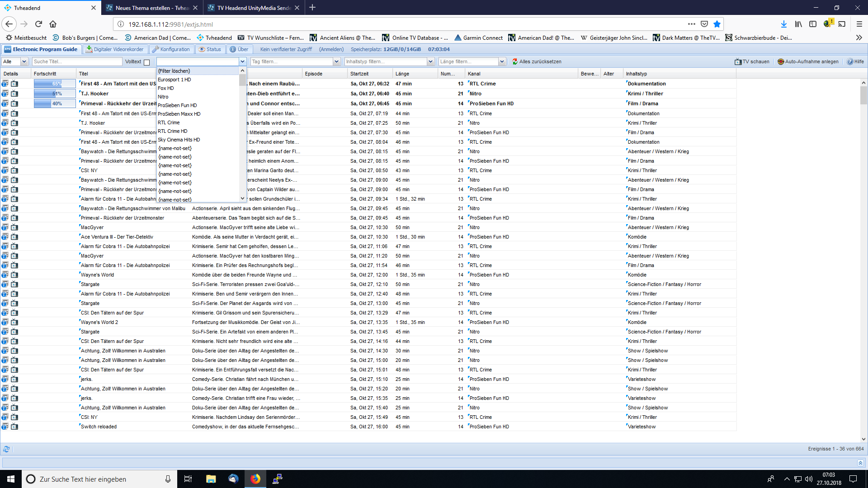Screen dimensions: 868x488
Task: Open Windows Start menu
Action: point(11,479)
